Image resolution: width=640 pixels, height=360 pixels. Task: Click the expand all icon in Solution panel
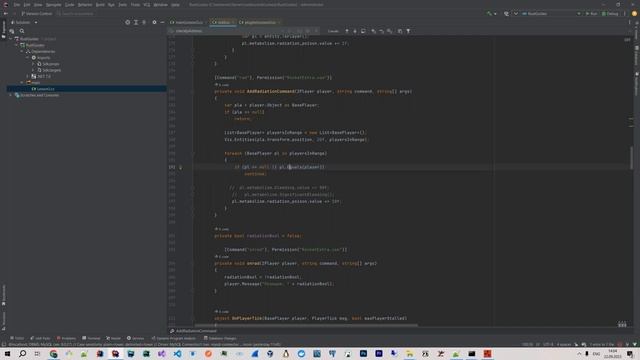[136, 22]
